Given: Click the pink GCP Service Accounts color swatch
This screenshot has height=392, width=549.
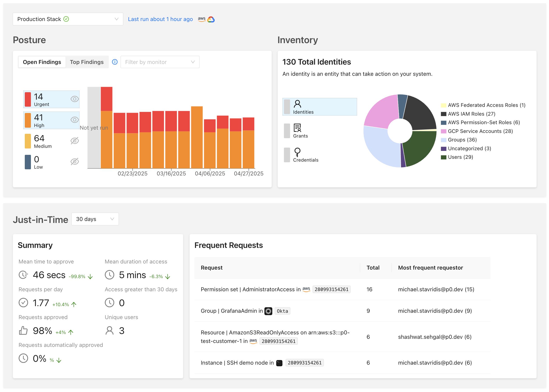Looking at the screenshot, I should 444,131.
